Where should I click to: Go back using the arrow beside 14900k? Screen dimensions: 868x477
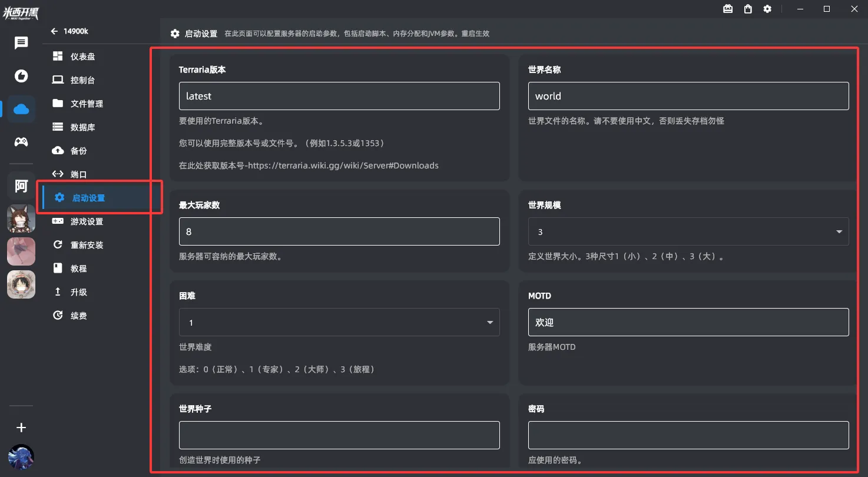[55, 31]
